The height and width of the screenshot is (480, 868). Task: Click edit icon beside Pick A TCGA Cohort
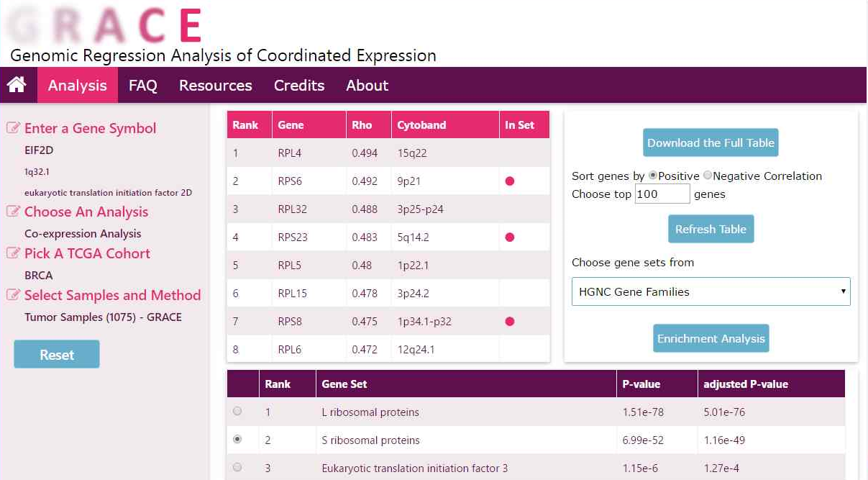[13, 253]
